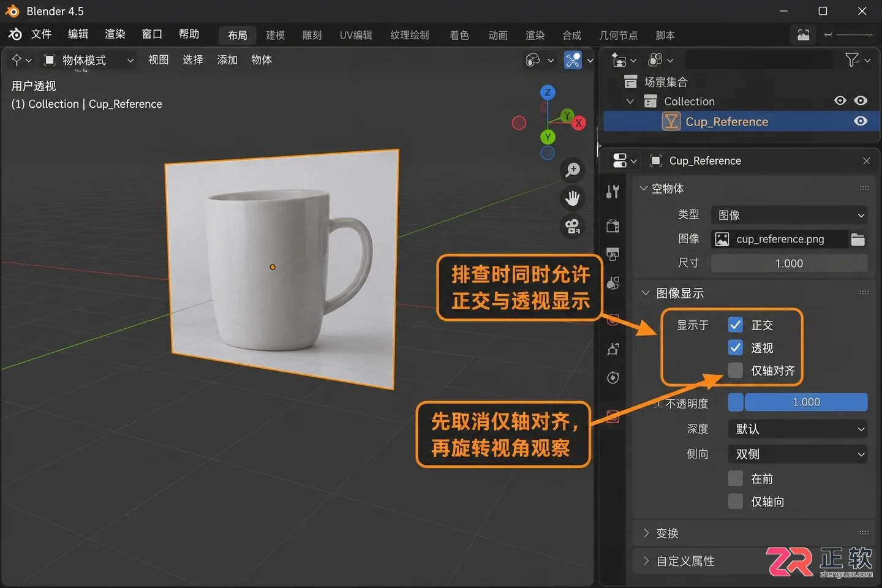Click the Blender logo icon in the menu bar

coord(15,34)
